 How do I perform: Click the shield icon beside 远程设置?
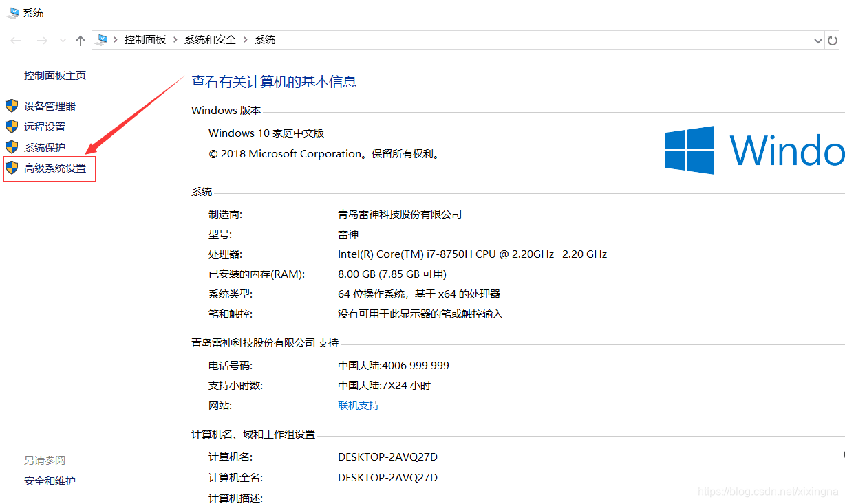(12, 127)
